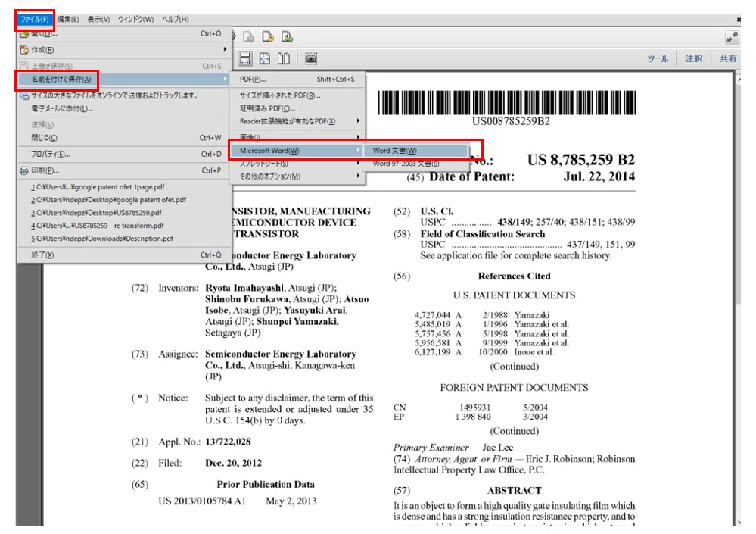The height and width of the screenshot is (534, 756).
Task: Select the snapshot camera tool
Action: pos(311,59)
